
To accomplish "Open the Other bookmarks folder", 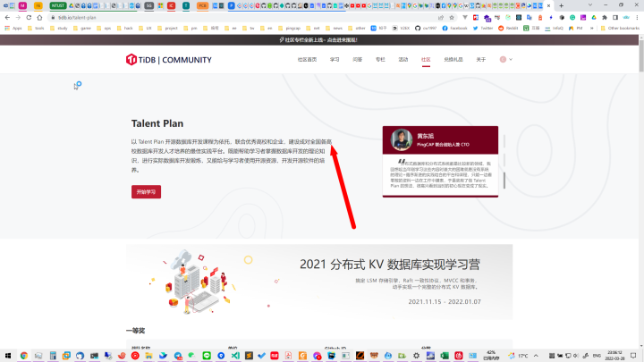I will coord(620,29).
